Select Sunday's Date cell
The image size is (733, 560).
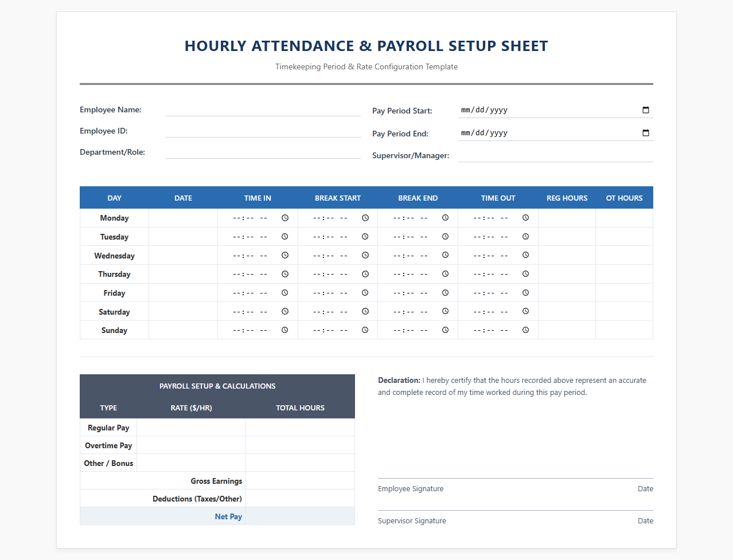184,330
